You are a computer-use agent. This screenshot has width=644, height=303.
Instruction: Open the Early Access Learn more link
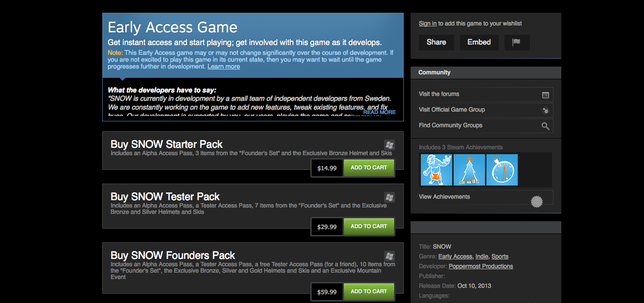[224, 67]
